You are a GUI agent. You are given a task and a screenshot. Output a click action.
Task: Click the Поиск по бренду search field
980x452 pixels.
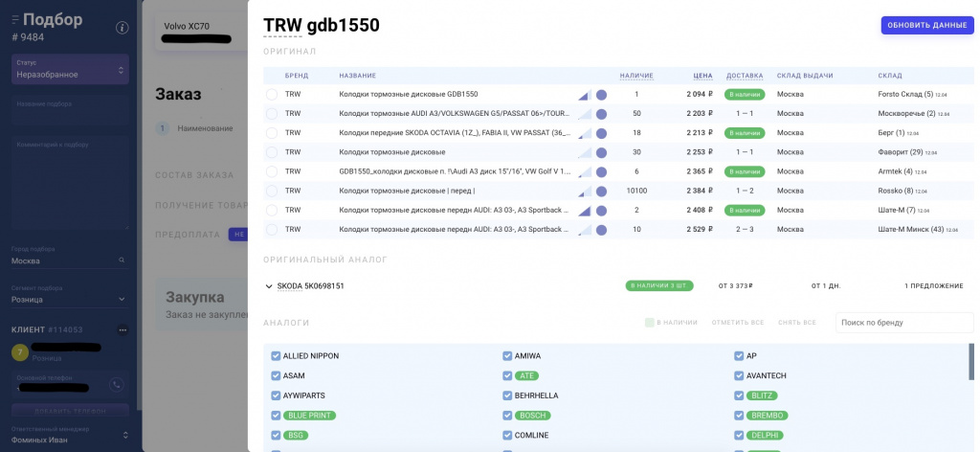coord(903,323)
